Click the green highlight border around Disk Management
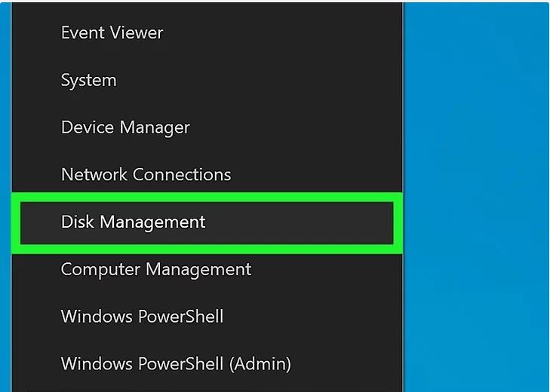 (x=207, y=197)
